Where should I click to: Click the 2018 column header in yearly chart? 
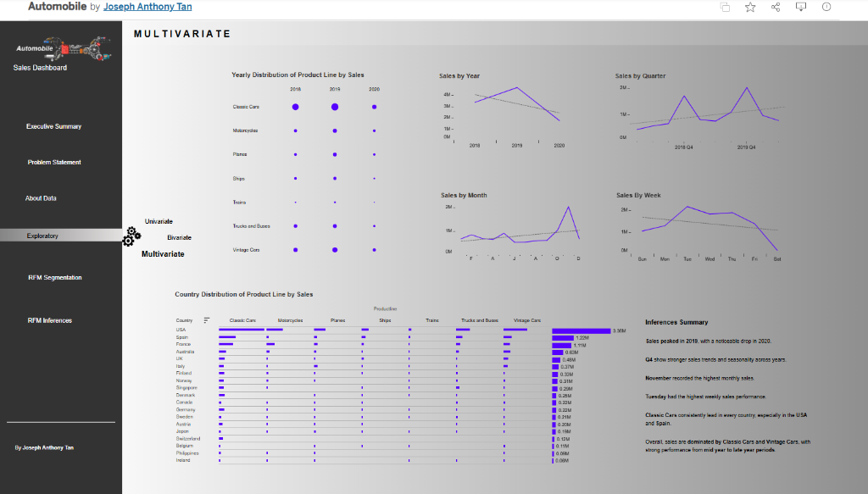pos(296,89)
